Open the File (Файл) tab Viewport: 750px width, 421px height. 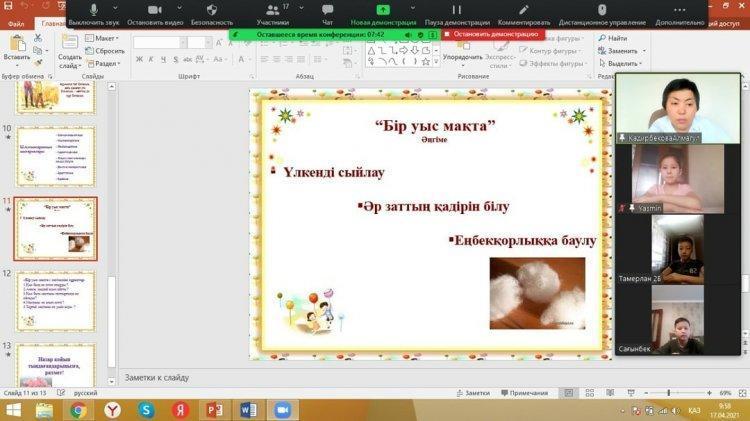click(x=16, y=23)
